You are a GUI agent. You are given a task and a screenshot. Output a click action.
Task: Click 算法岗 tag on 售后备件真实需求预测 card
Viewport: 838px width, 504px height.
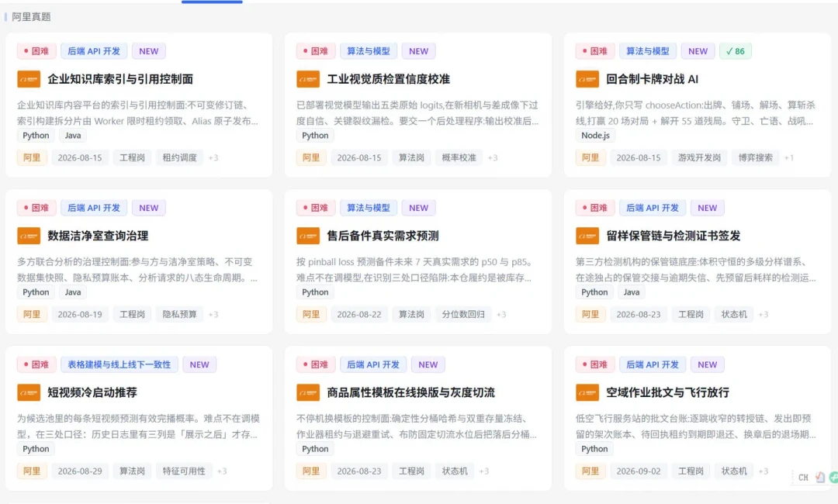pos(411,315)
